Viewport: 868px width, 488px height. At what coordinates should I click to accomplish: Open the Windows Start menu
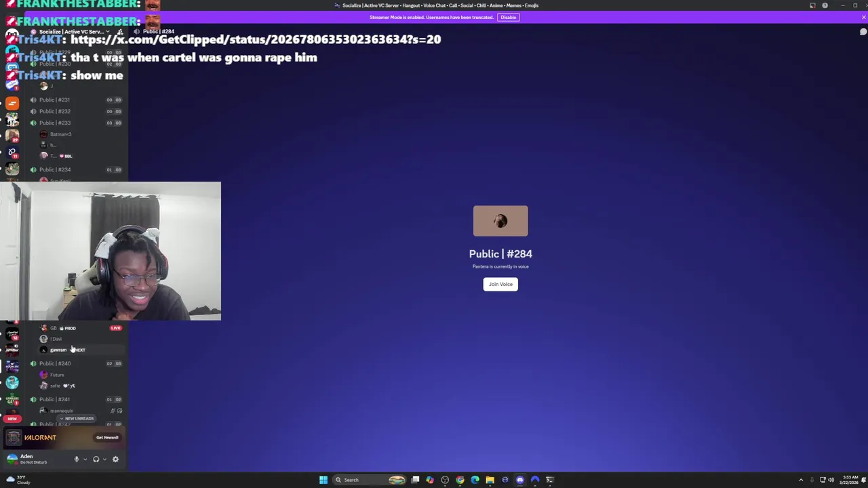tap(323, 480)
